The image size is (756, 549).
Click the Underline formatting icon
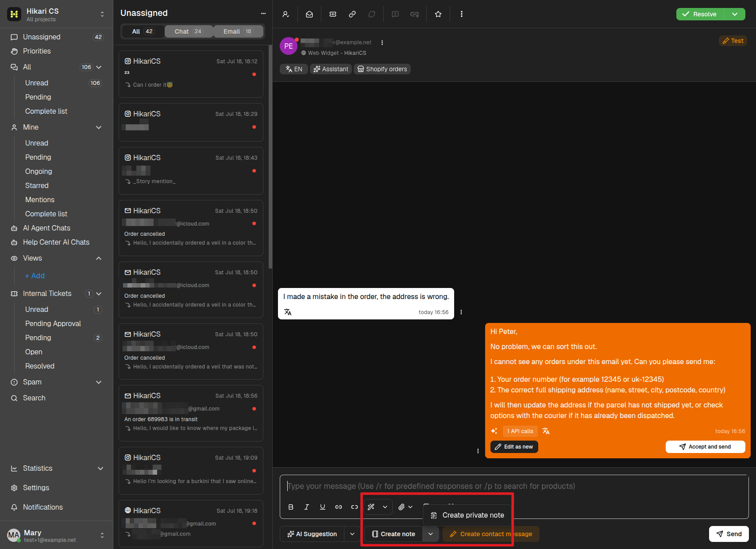[x=323, y=507]
